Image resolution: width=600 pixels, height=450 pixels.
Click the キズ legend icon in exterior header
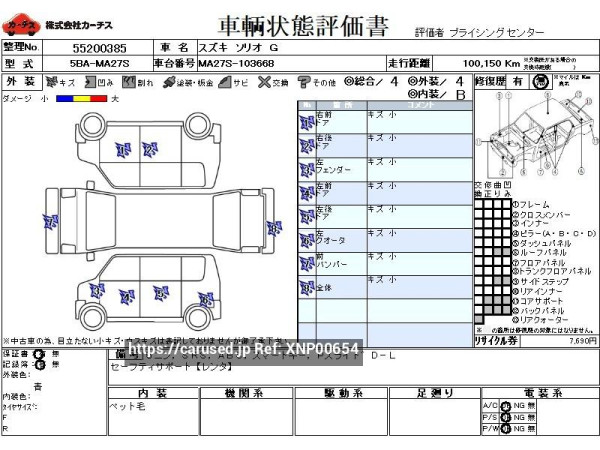pos(52,81)
